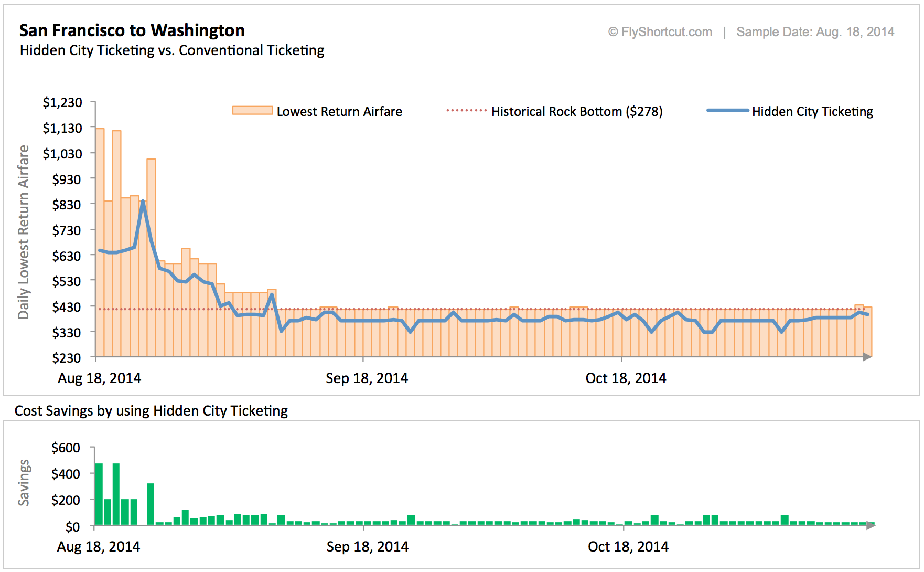Screen dimensions: 924x572
Task: Click the blue Hidden City Ticketing legend line
Action: coord(728,111)
